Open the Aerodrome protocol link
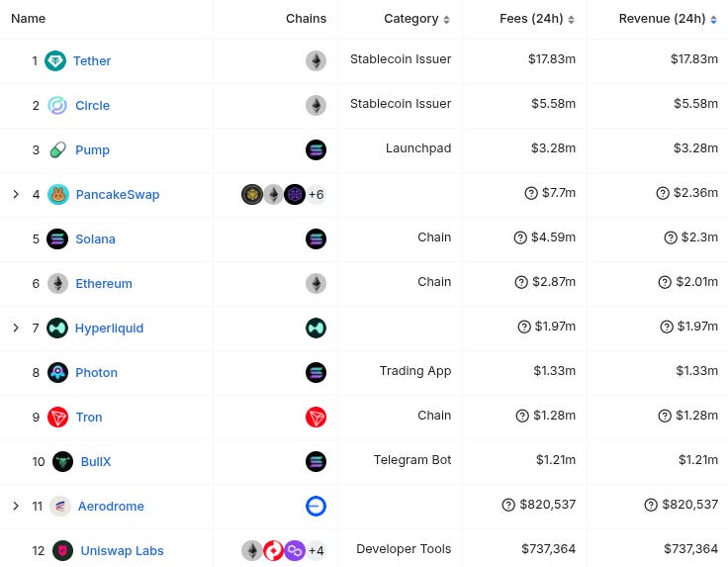The height and width of the screenshot is (567, 728). [111, 507]
